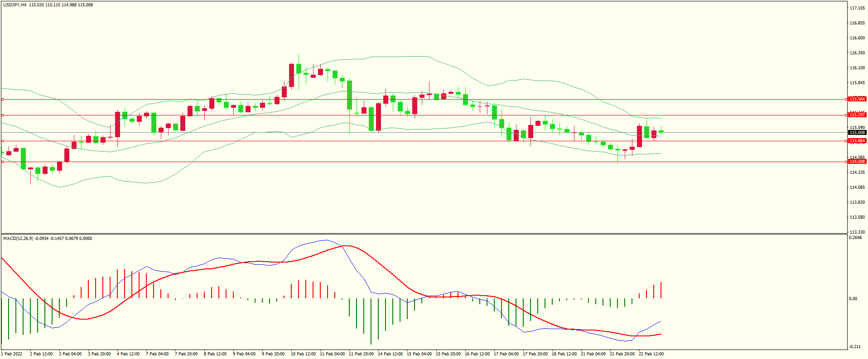Select the red 115.564 price level tag
The height and width of the screenshot is (359, 868).
click(x=857, y=99)
